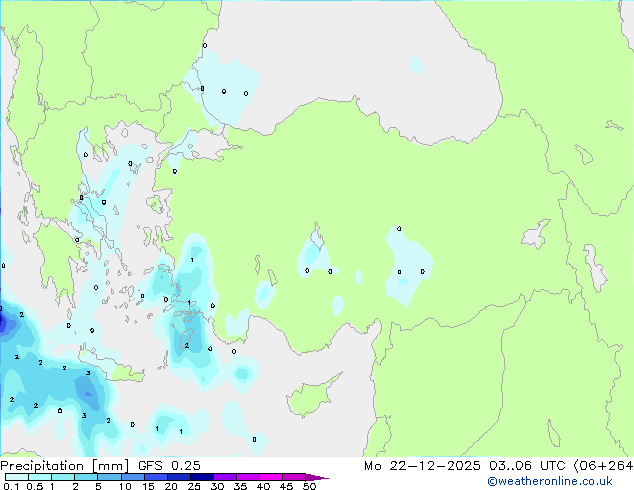
Task: Click the '40' legend tick label
Action: pos(263,486)
